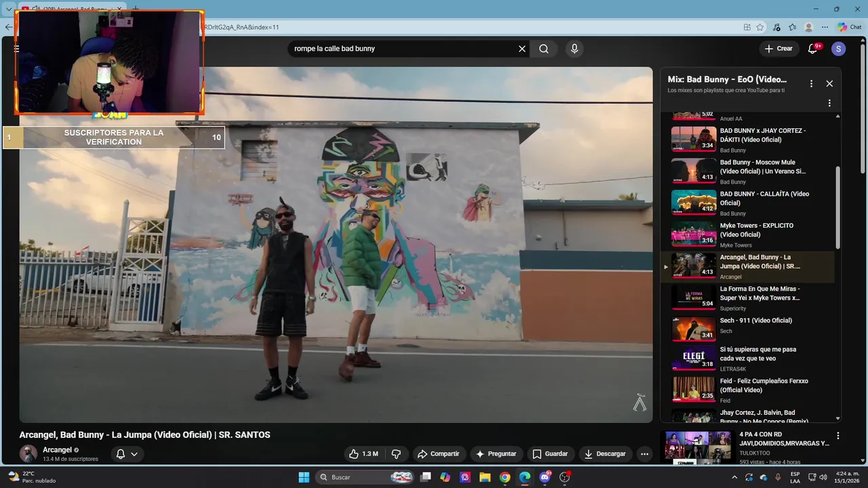Download video with Descargar button
This screenshot has height=488, width=868.
pyautogui.click(x=606, y=454)
